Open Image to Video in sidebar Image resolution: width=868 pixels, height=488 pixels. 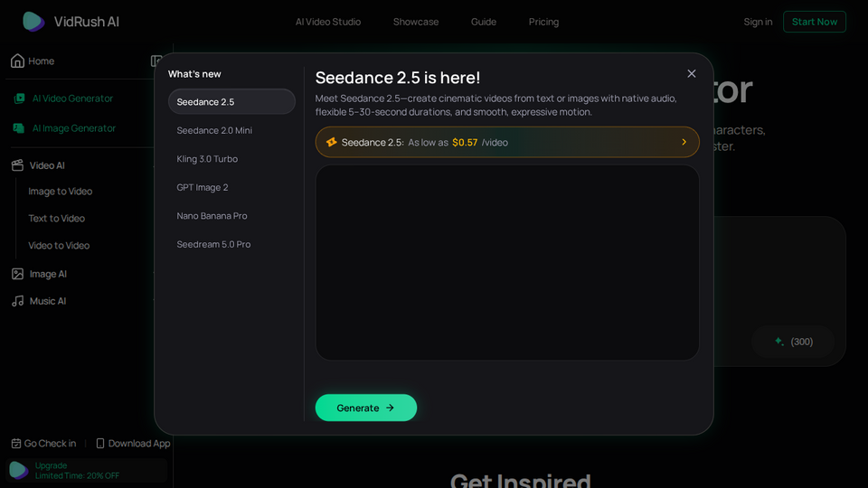pos(61,192)
